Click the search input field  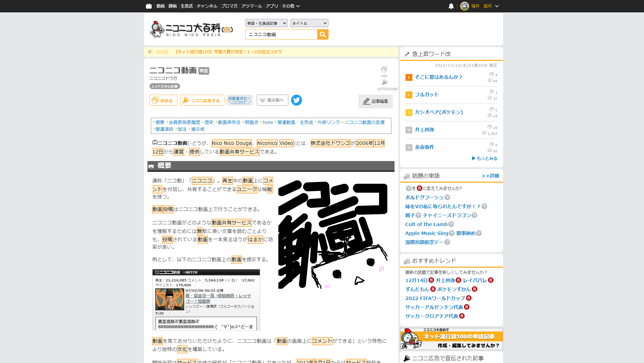click(281, 34)
